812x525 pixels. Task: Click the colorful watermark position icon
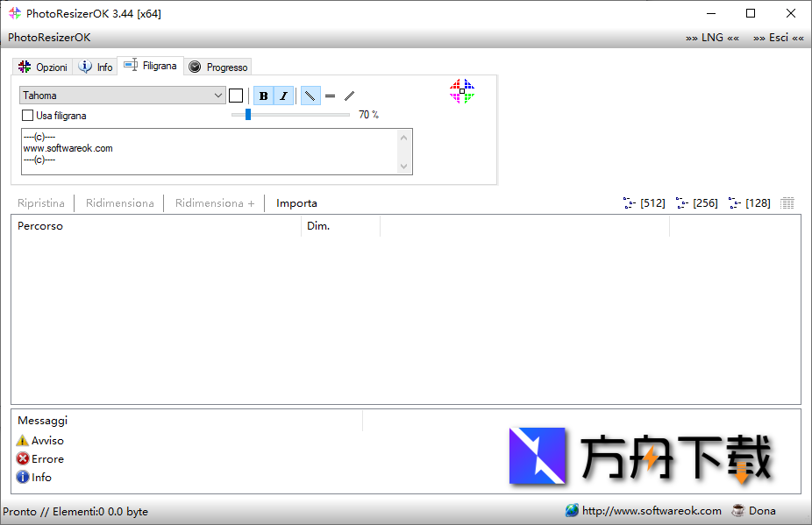[462, 91]
